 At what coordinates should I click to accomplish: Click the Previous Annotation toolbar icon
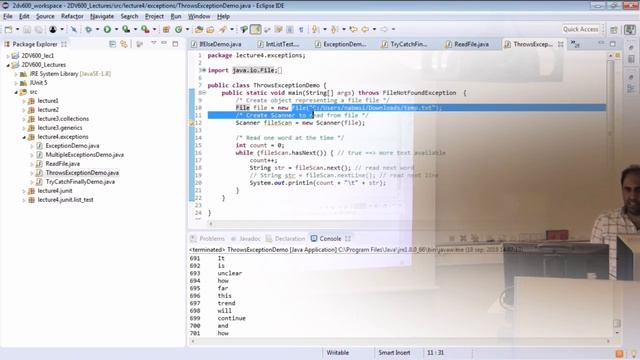pos(334,29)
